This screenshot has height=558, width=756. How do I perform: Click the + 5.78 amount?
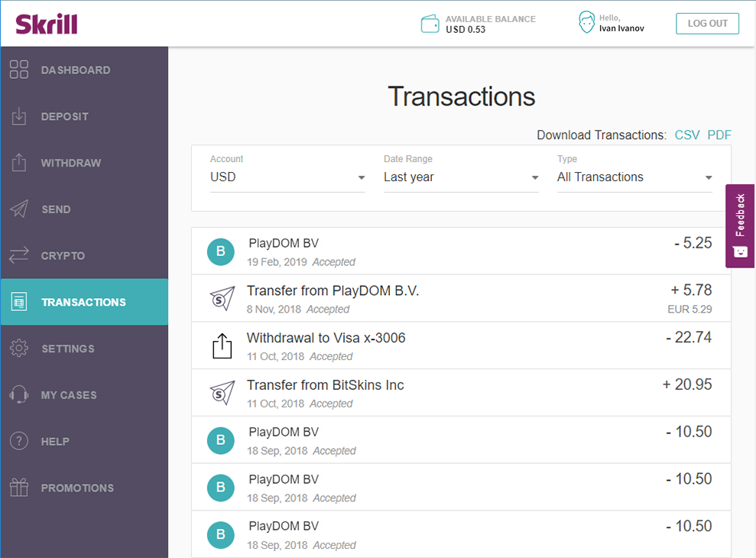(x=691, y=290)
